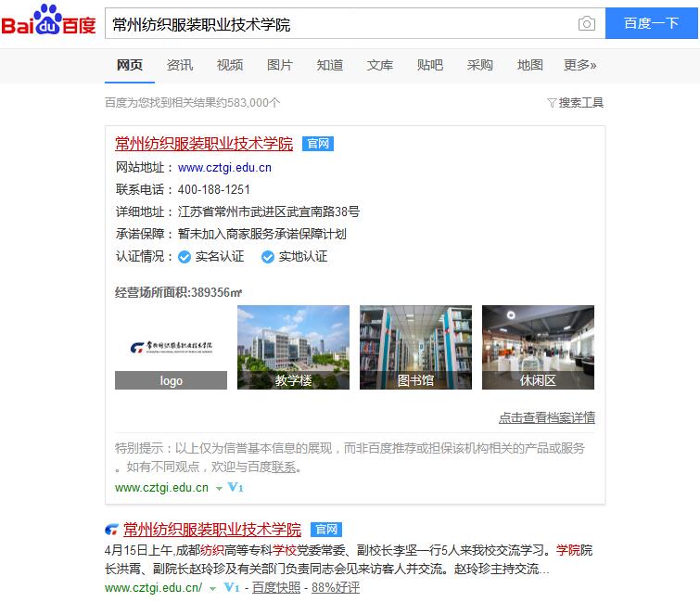Focus the search input field

click(x=341, y=23)
